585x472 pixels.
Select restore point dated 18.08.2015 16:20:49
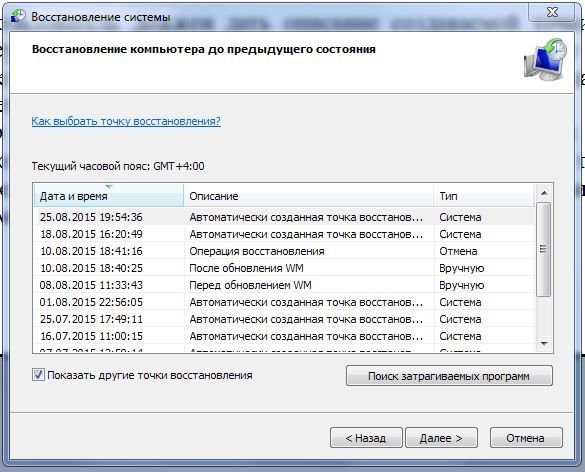point(284,234)
